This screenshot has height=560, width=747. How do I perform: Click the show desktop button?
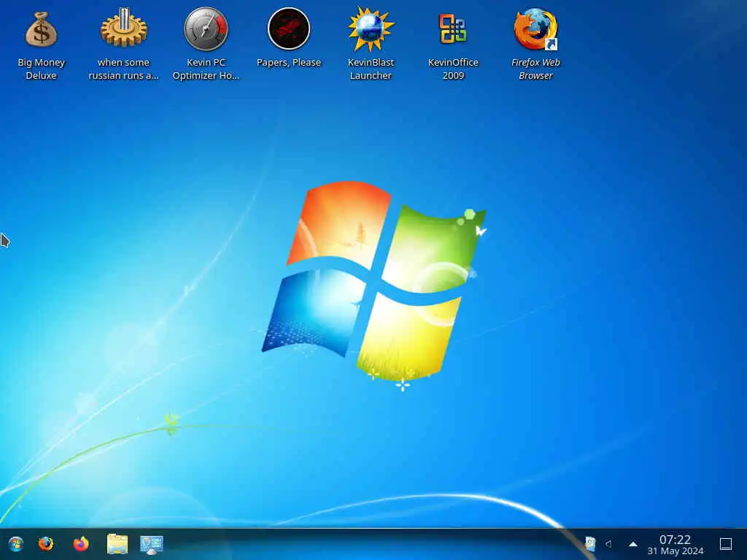[x=726, y=544]
